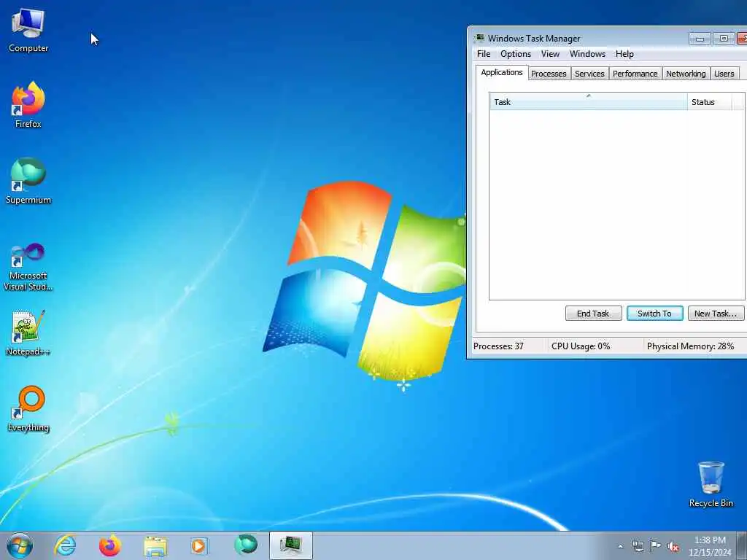This screenshot has height=560, width=747.
Task: Select the Firefox desktop shortcut
Action: pyautogui.click(x=28, y=105)
